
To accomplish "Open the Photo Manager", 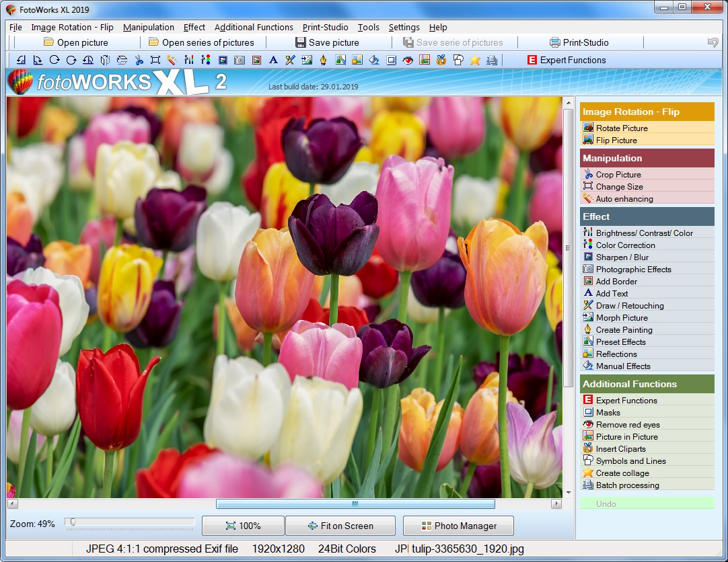I will (458, 526).
